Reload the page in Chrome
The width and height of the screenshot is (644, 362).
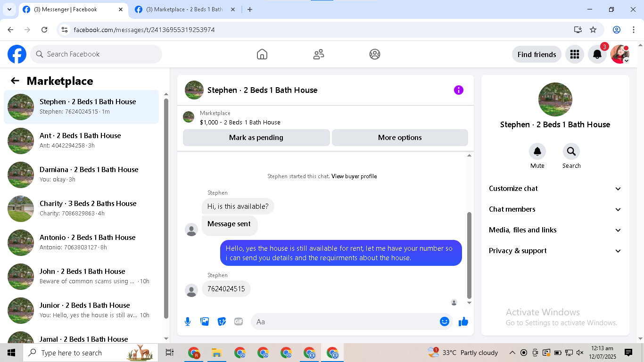(44, 30)
